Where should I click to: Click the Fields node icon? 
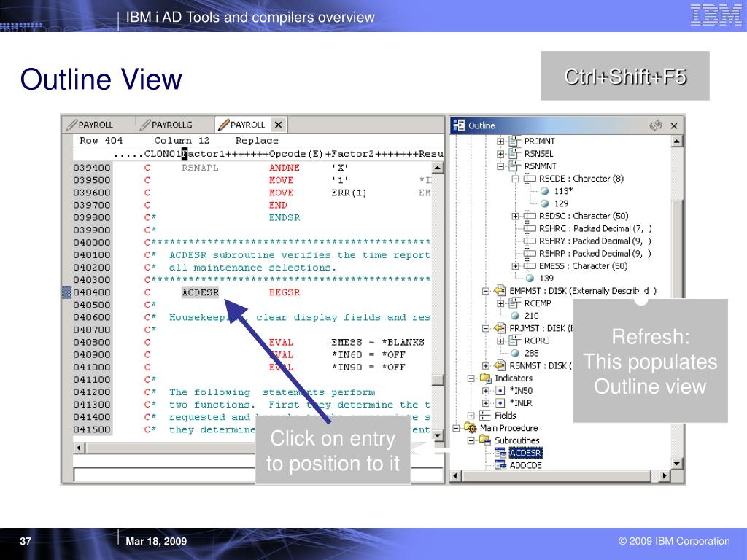[485, 415]
